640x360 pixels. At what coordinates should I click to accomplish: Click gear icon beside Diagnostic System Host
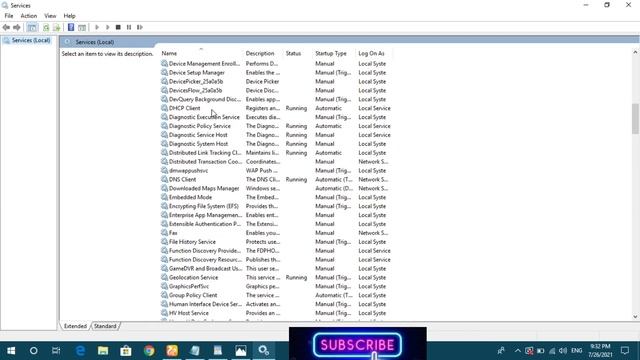click(164, 144)
